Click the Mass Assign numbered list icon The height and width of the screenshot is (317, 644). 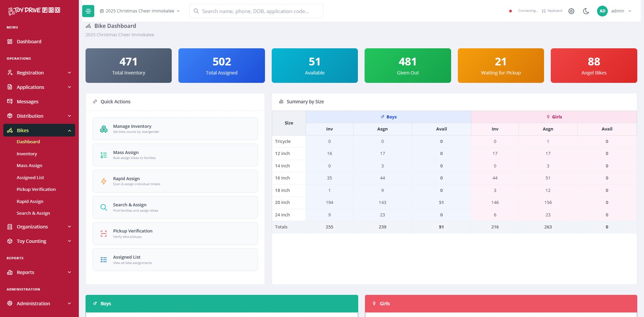coord(104,155)
